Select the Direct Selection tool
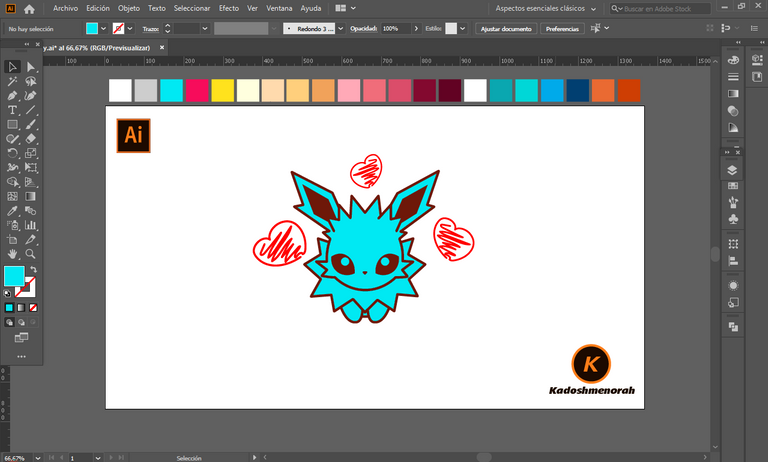Image resolution: width=768 pixels, height=462 pixels. [x=30, y=67]
